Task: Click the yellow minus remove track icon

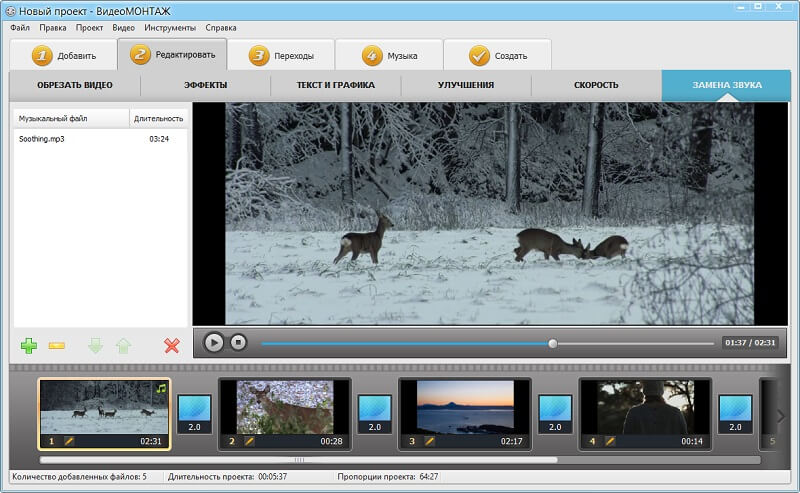Action: pyautogui.click(x=57, y=346)
